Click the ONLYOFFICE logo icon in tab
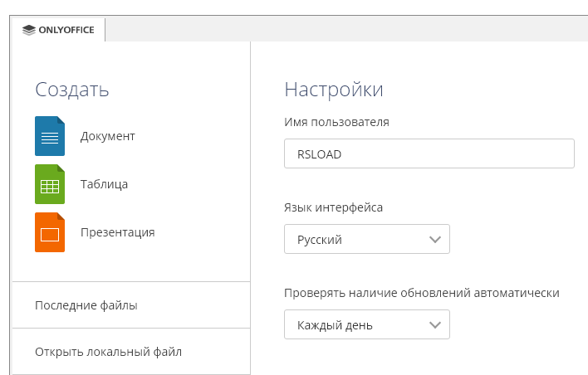 click(x=29, y=30)
